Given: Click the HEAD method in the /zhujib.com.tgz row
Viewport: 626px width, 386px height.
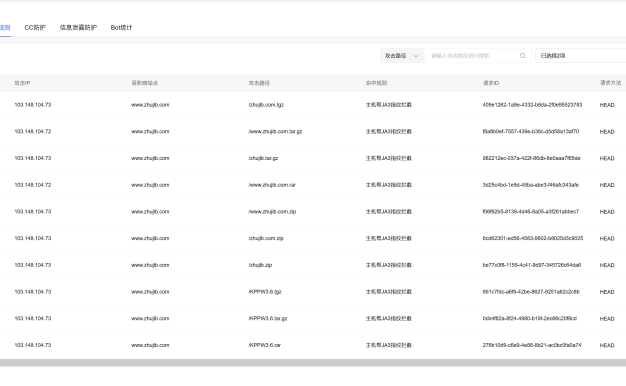Looking at the screenshot, I should 607,105.
